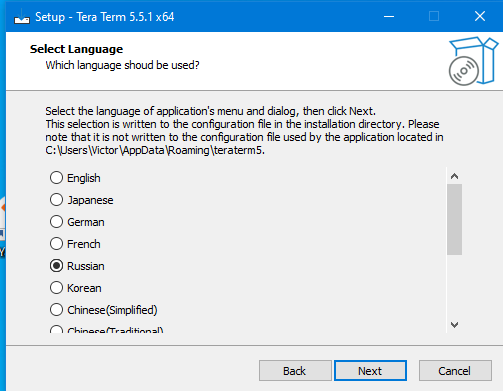Screen dimensions: 503x391
Task: Choose German as the language
Action: [77, 222]
